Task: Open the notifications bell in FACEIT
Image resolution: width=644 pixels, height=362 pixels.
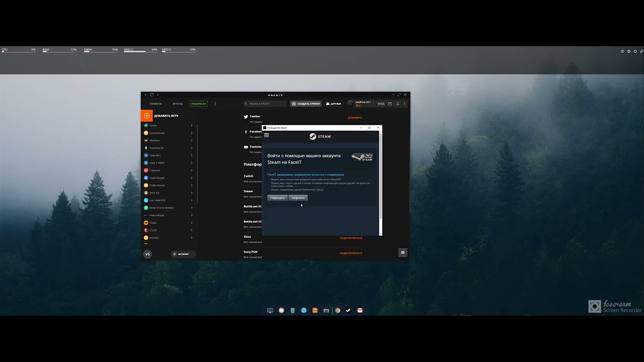Action: pos(397,104)
